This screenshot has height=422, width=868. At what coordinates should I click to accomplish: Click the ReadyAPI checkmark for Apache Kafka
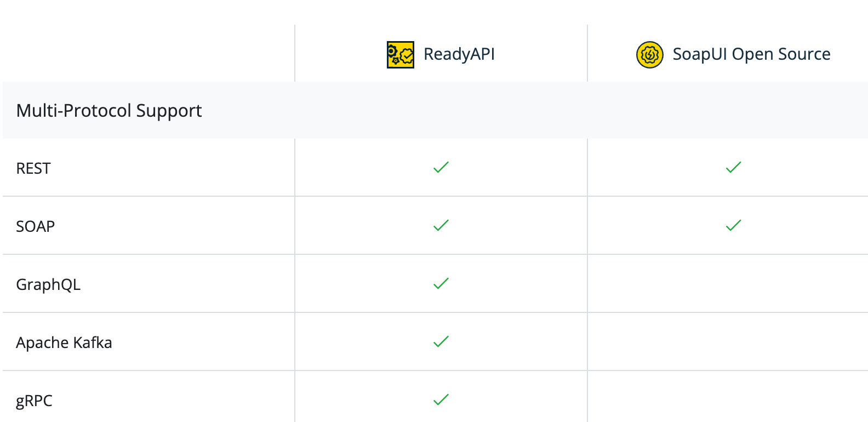coord(441,341)
